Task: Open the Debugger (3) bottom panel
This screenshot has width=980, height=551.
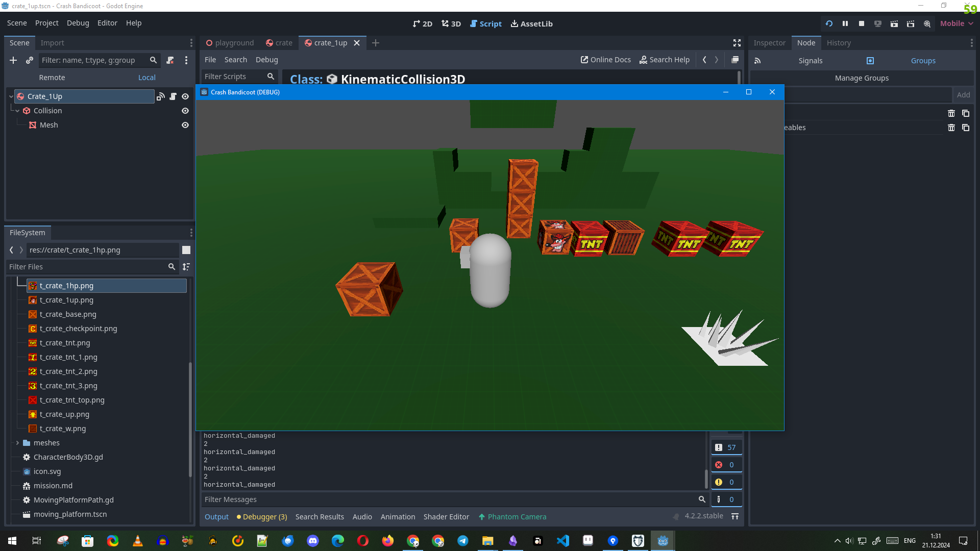Action: point(262,517)
